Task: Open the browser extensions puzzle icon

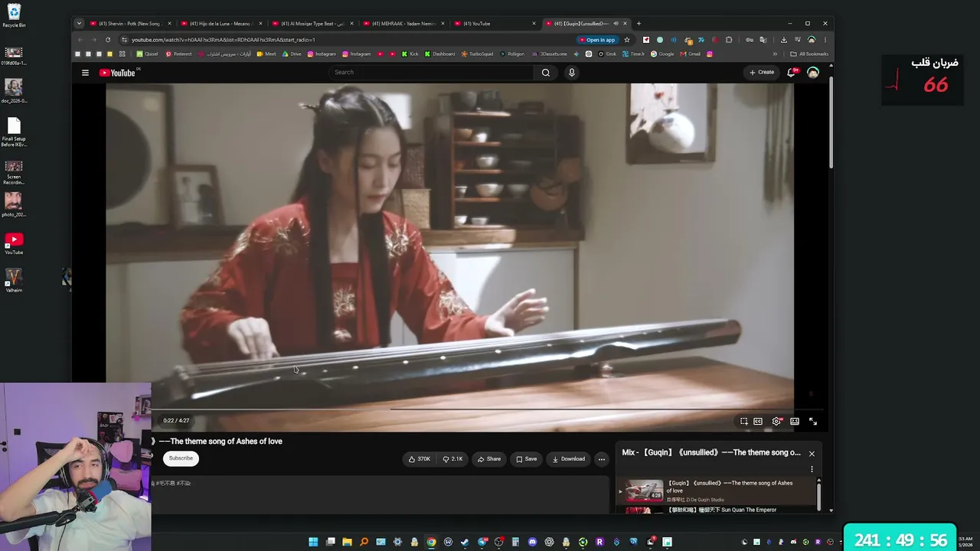Action: click(x=729, y=40)
